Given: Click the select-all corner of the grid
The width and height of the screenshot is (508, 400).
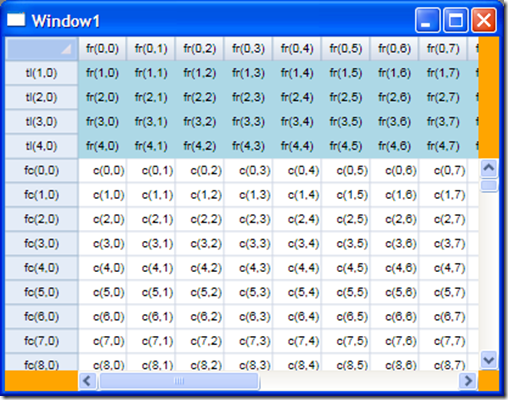Looking at the screenshot, I should 42,49.
